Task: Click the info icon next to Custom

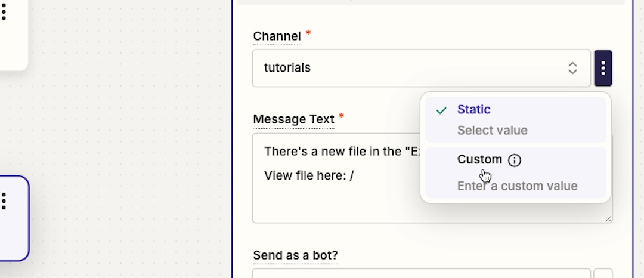Action: (x=514, y=160)
